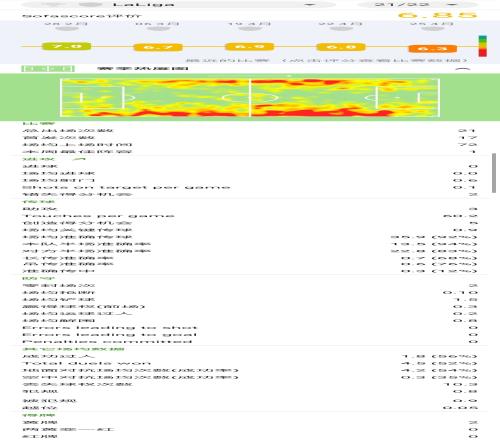500x440 pixels.
Task: Select the orange 6.3 match rating badge
Action: [x=432, y=49]
